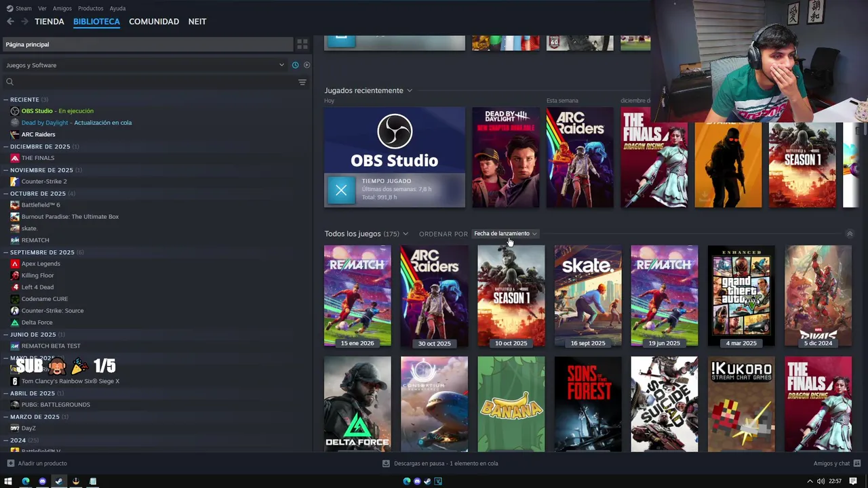
Task: Switch library to grid collections view
Action: [x=302, y=44]
